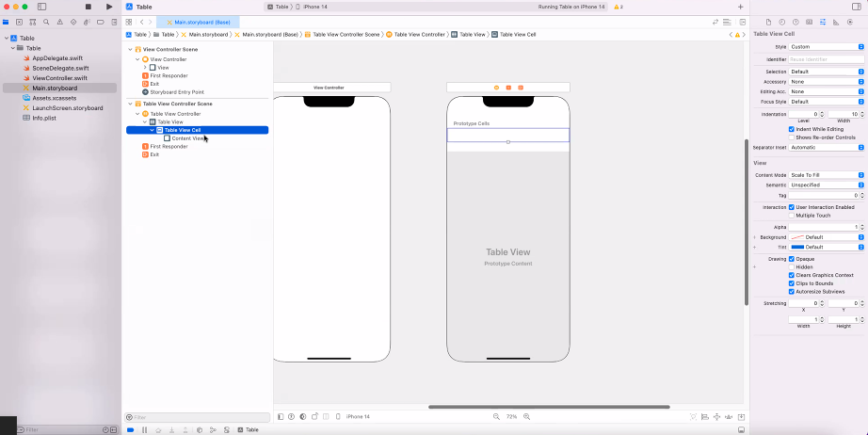The width and height of the screenshot is (868, 435).
Task: Open the Style dropdown showing Custom
Action: [826, 47]
